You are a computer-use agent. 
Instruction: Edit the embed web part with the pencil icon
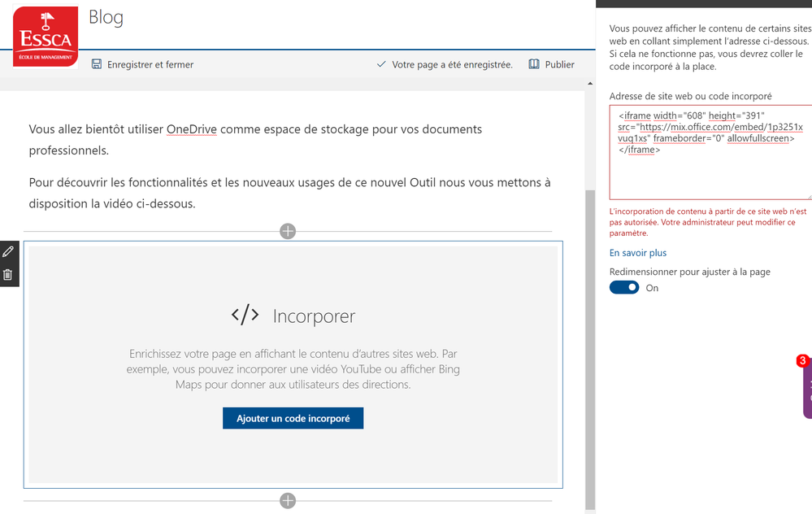point(8,252)
